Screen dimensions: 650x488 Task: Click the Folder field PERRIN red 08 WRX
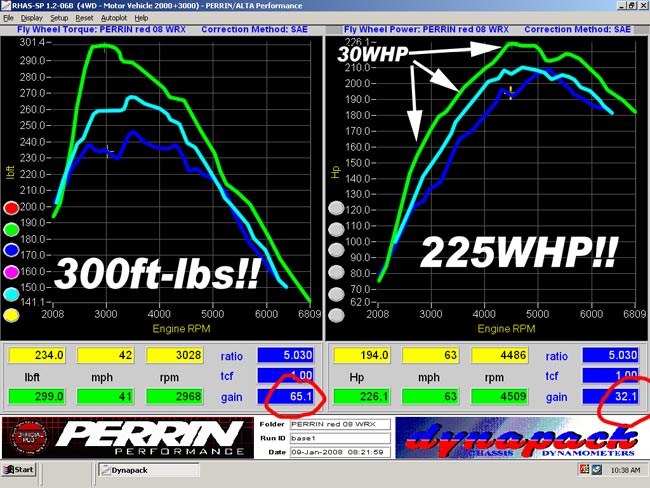click(x=340, y=424)
